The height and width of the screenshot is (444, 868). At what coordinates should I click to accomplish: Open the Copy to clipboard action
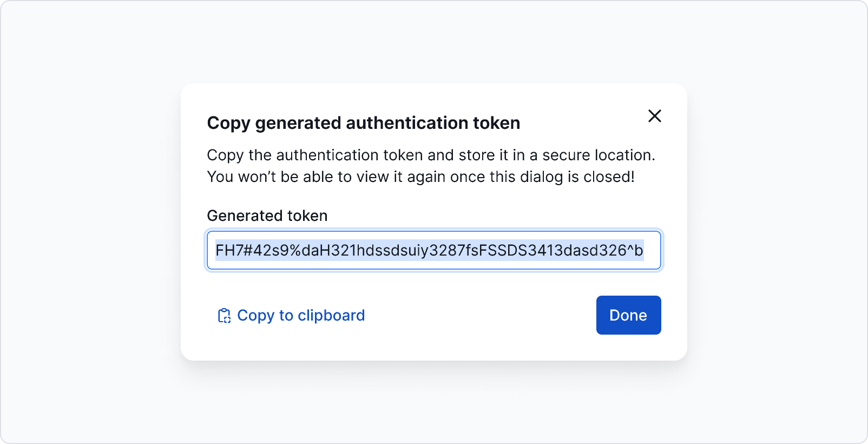point(301,315)
